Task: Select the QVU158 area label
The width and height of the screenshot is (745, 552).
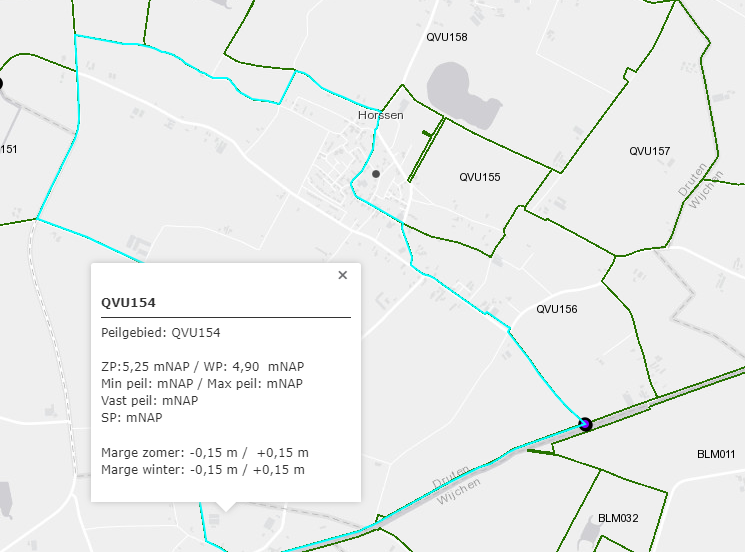Action: pos(447,37)
